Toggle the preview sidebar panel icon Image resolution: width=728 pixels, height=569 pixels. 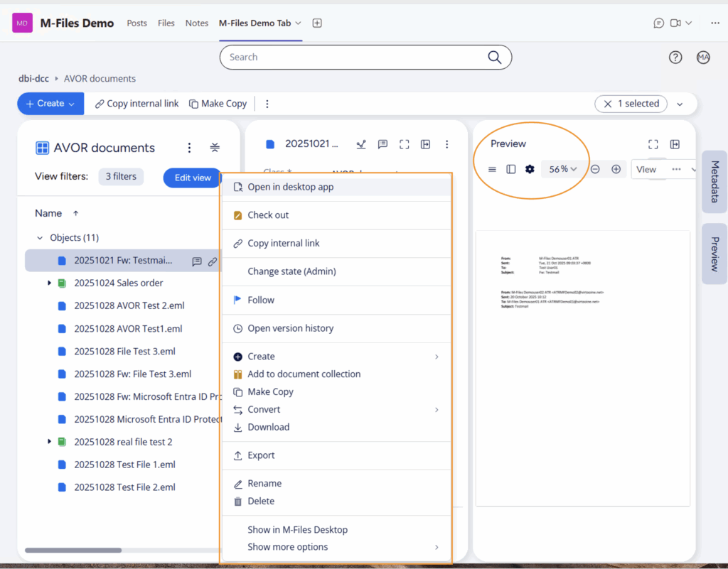pos(510,169)
